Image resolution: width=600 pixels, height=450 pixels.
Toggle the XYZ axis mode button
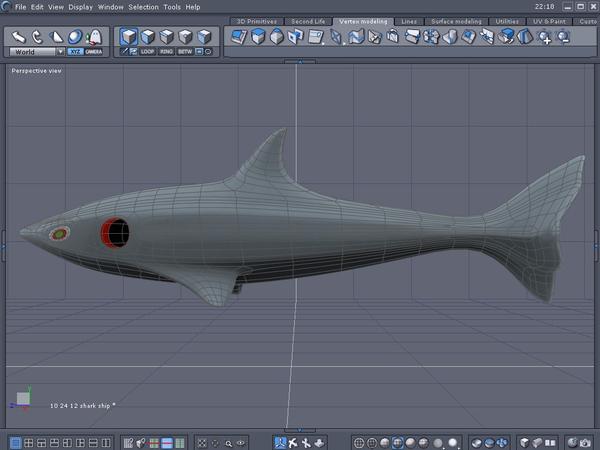pyautogui.click(x=75, y=51)
